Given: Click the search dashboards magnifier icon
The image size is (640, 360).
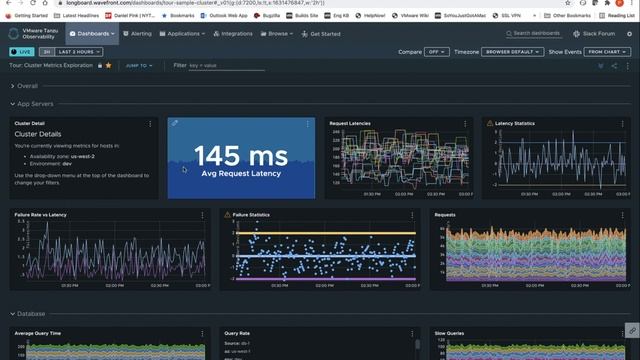Looking at the screenshot, I should (x=509, y=33).
